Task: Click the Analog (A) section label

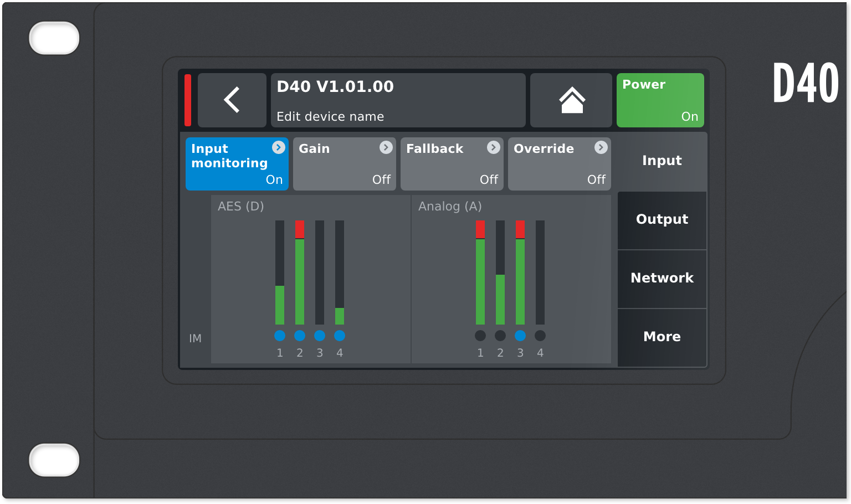Action: click(x=450, y=207)
